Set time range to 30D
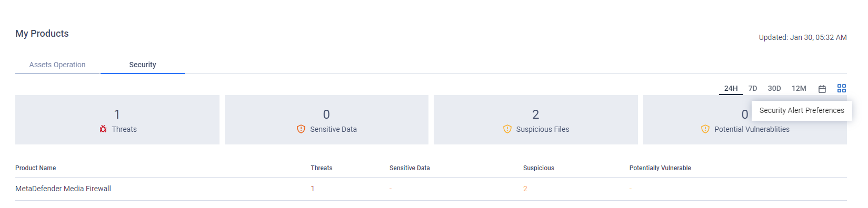The image size is (868, 208). (774, 88)
